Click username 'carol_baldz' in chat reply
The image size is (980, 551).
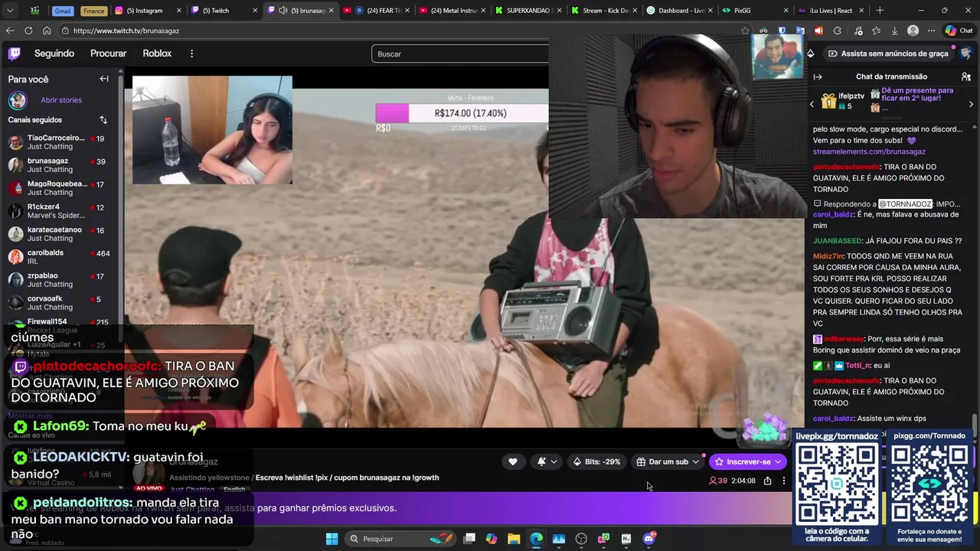tap(833, 215)
